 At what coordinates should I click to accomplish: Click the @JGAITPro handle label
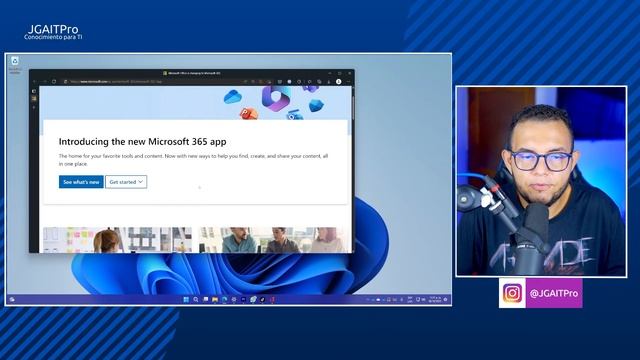point(554,293)
